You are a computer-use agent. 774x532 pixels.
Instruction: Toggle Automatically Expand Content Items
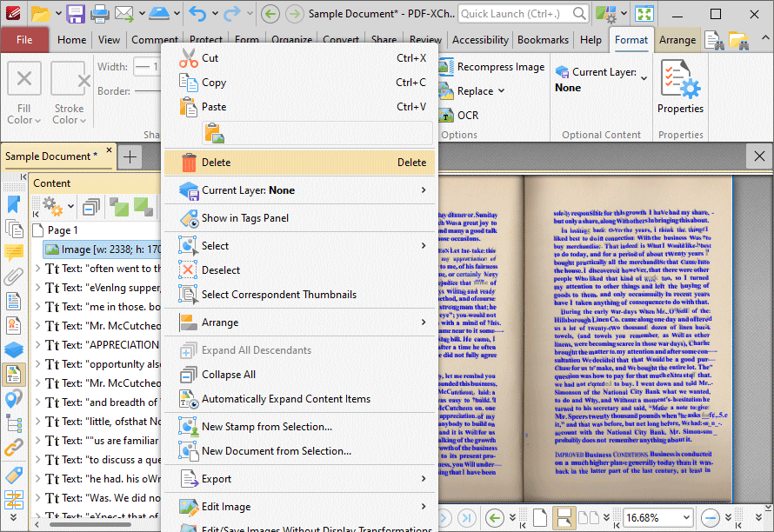[x=301, y=399]
